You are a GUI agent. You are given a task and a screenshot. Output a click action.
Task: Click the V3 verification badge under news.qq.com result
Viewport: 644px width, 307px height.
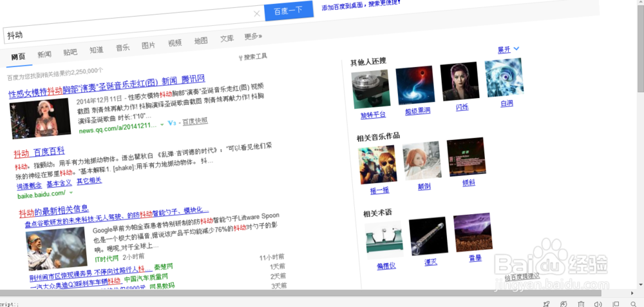pos(172,123)
